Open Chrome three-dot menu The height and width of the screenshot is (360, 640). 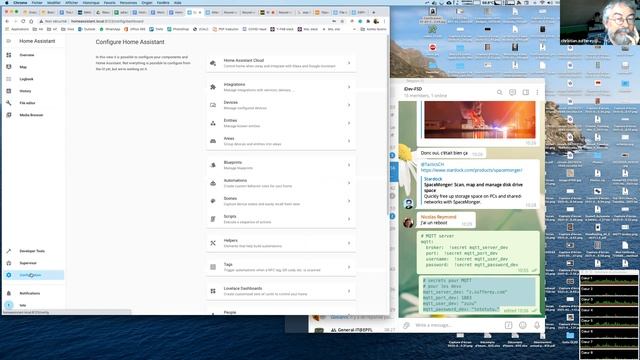pos(384,21)
